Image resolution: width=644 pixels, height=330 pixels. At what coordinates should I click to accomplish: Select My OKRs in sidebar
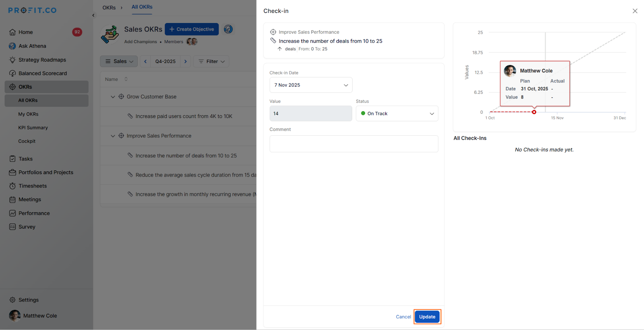point(28,114)
